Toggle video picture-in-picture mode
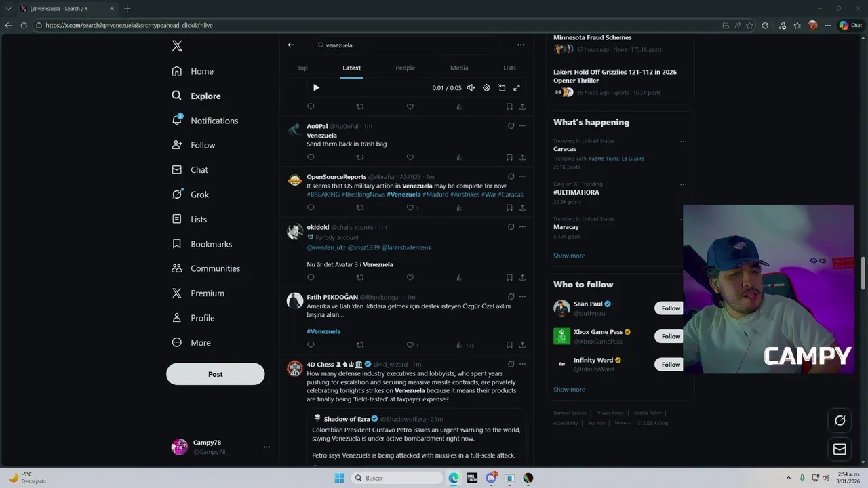The image size is (868, 488). tap(502, 87)
